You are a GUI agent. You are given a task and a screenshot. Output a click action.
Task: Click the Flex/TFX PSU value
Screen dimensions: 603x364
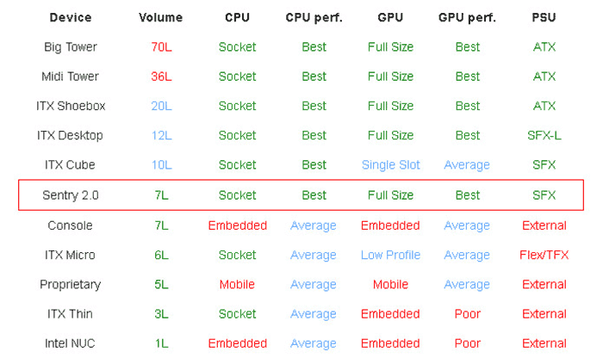click(544, 255)
